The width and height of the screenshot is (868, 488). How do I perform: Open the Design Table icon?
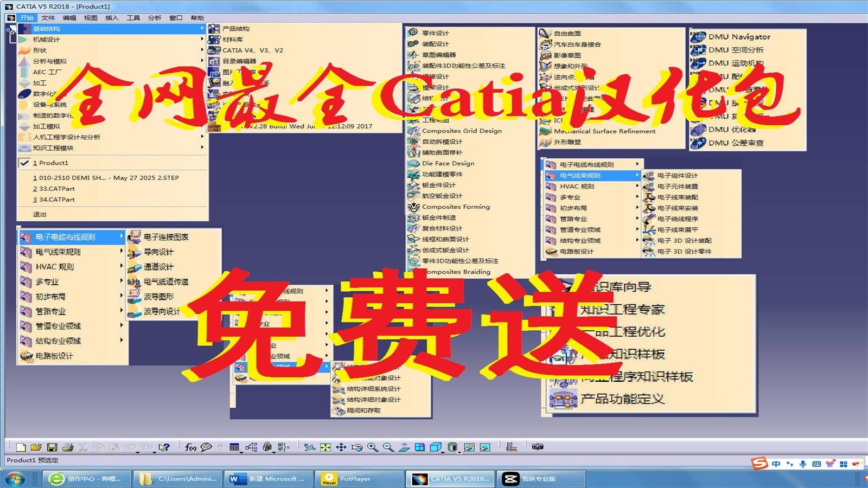(234, 447)
